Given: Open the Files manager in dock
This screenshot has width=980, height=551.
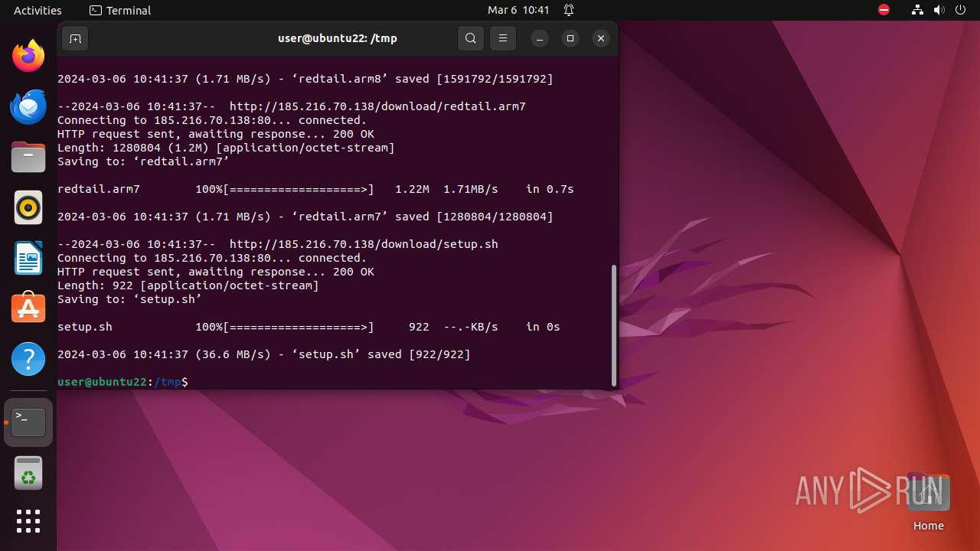Looking at the screenshot, I should click(28, 157).
